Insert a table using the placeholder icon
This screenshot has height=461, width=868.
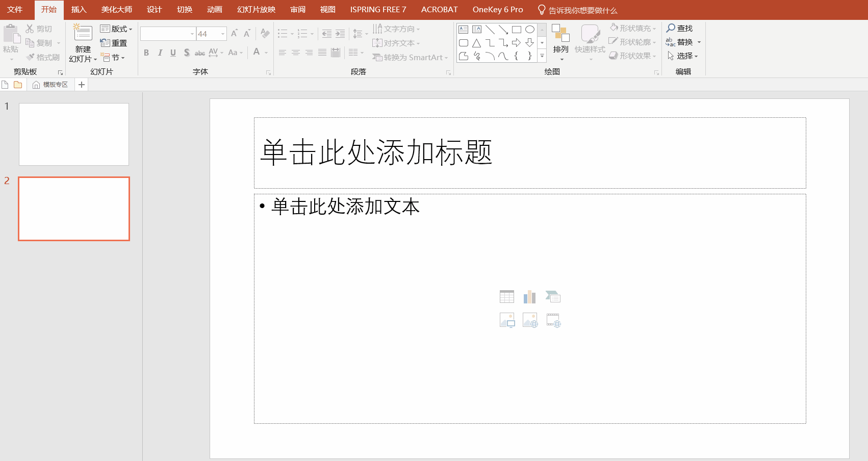pyautogui.click(x=506, y=296)
